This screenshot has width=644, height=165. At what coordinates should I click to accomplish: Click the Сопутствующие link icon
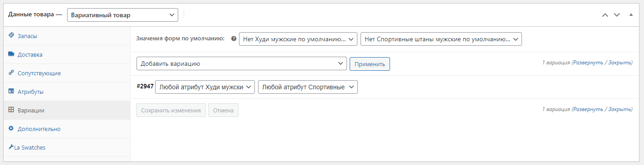coord(11,73)
